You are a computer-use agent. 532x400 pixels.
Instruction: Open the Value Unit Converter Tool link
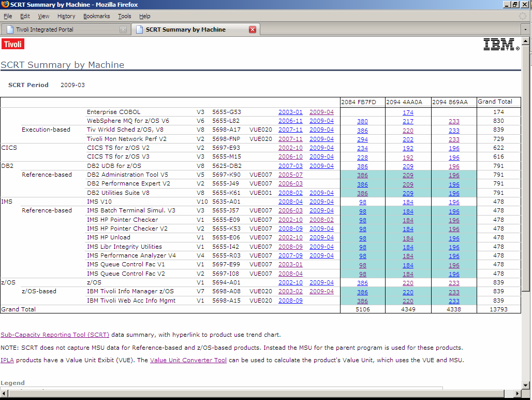coord(188,360)
